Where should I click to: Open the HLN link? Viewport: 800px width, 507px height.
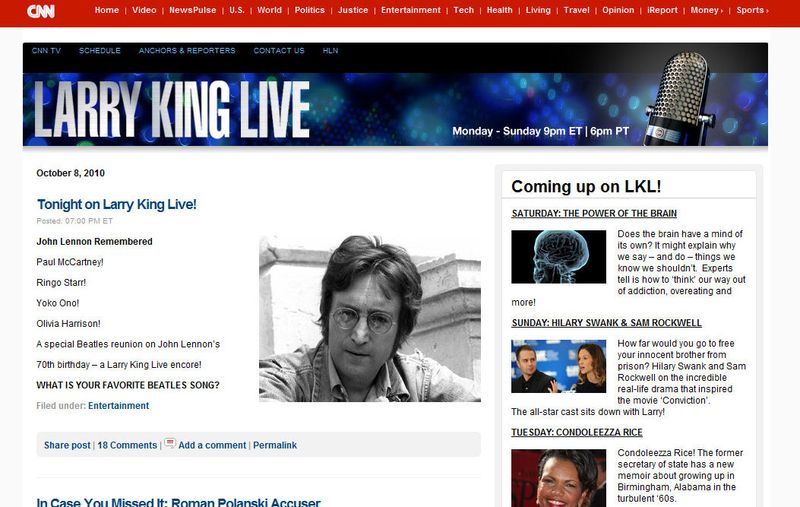pyautogui.click(x=330, y=50)
